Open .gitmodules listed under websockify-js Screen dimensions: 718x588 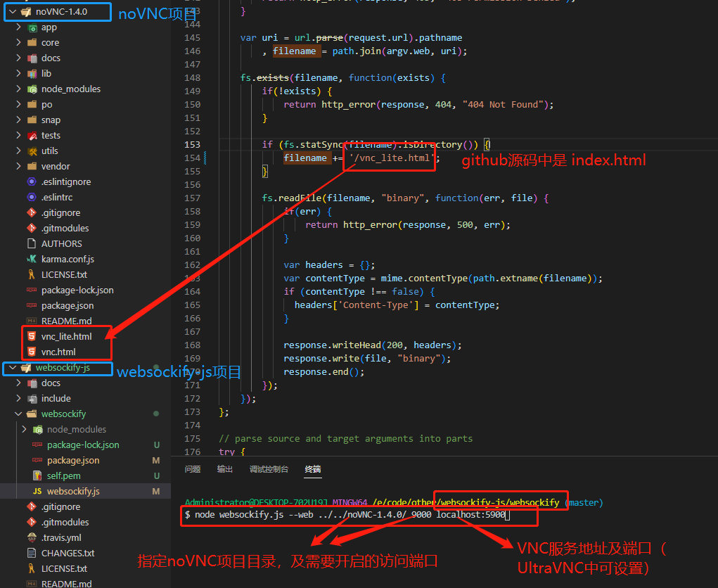65,523
